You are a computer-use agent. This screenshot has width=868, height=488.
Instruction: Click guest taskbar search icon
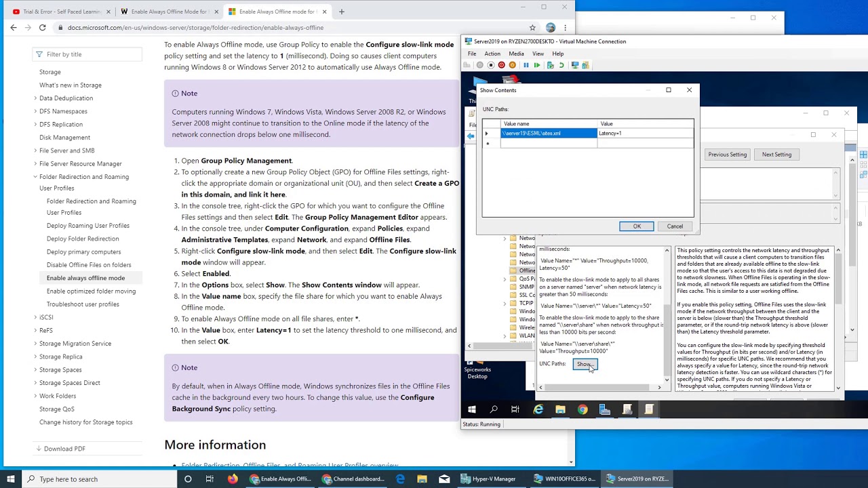tap(494, 409)
